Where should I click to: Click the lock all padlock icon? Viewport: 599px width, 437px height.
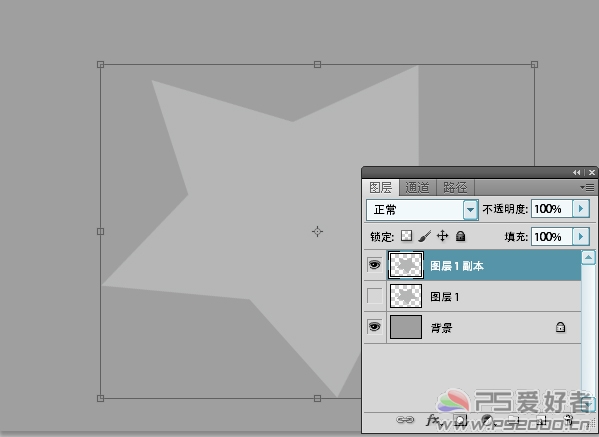460,236
